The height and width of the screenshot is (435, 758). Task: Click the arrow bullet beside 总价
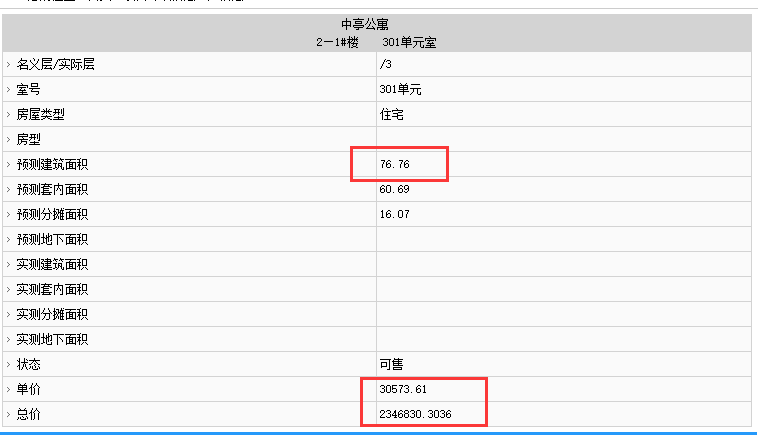tap(8, 415)
